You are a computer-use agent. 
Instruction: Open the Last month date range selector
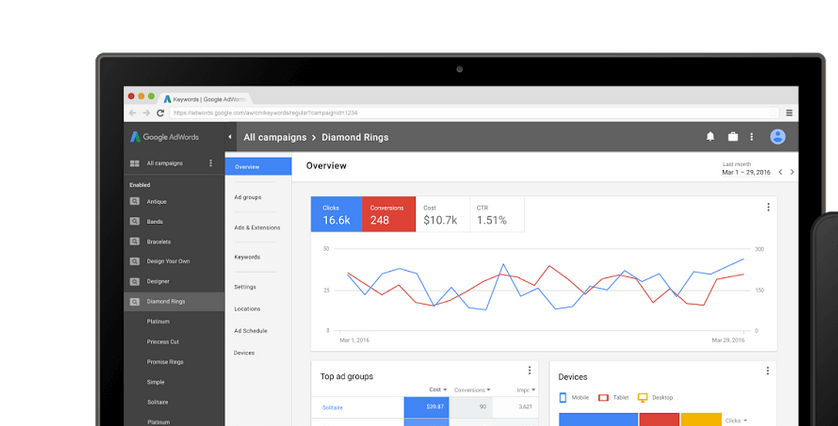[746, 169]
